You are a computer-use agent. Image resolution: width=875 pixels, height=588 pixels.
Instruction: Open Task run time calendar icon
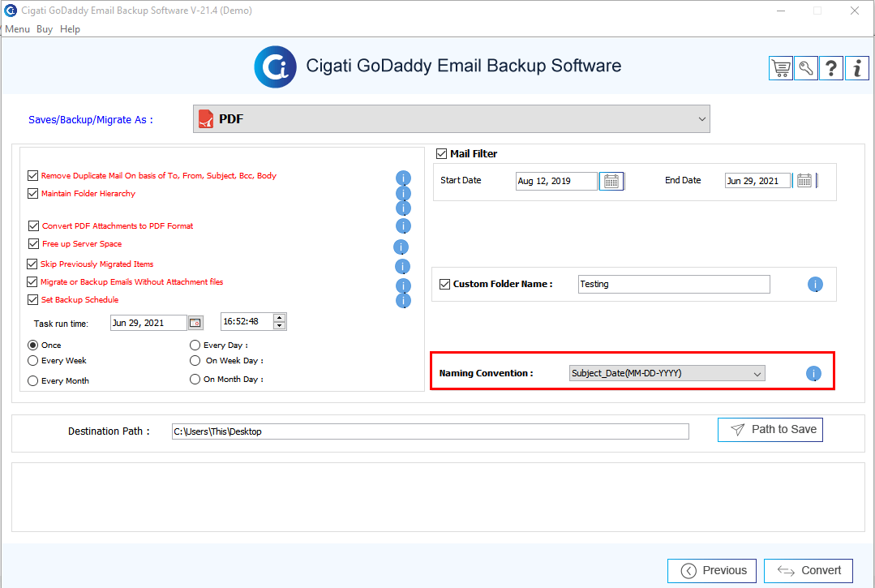[x=195, y=323]
